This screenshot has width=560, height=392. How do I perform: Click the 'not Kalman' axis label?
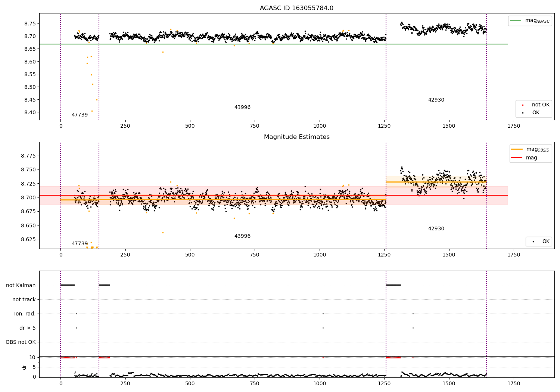pos(21,285)
